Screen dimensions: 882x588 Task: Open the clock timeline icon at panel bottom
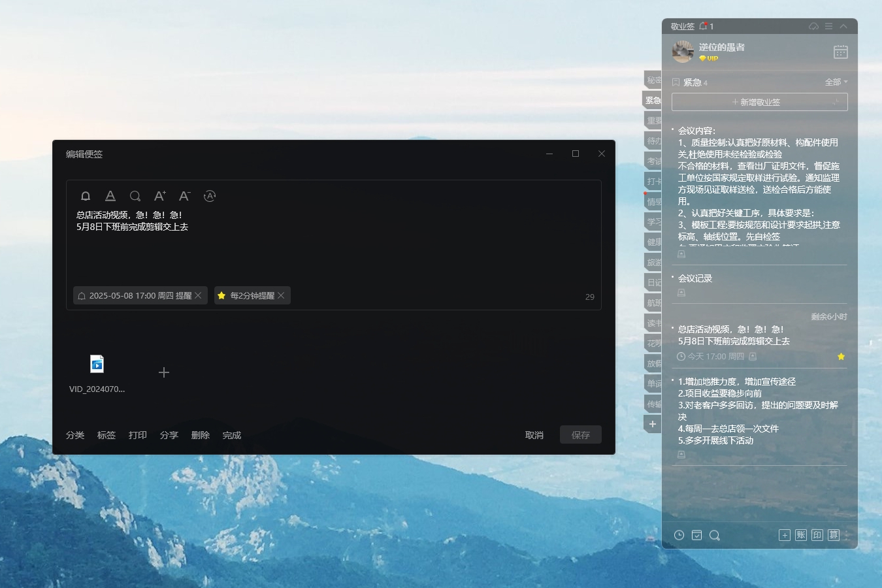679,535
